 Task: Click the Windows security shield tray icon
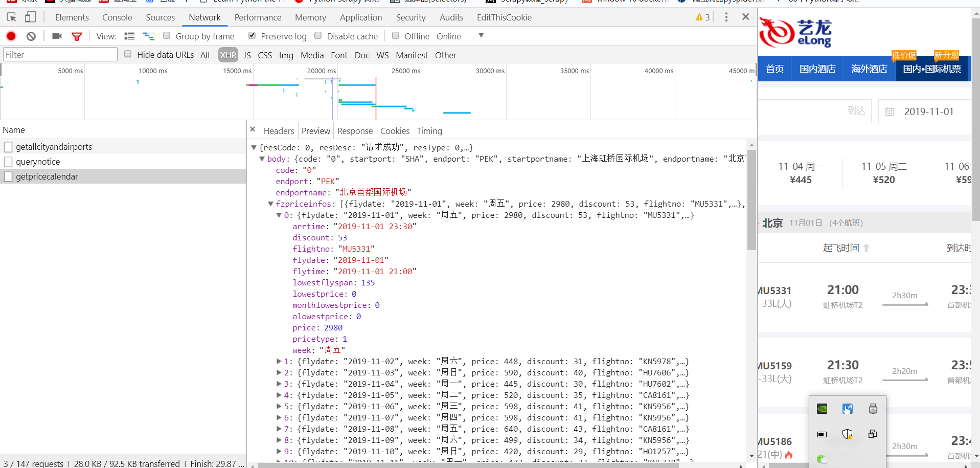coord(847,434)
